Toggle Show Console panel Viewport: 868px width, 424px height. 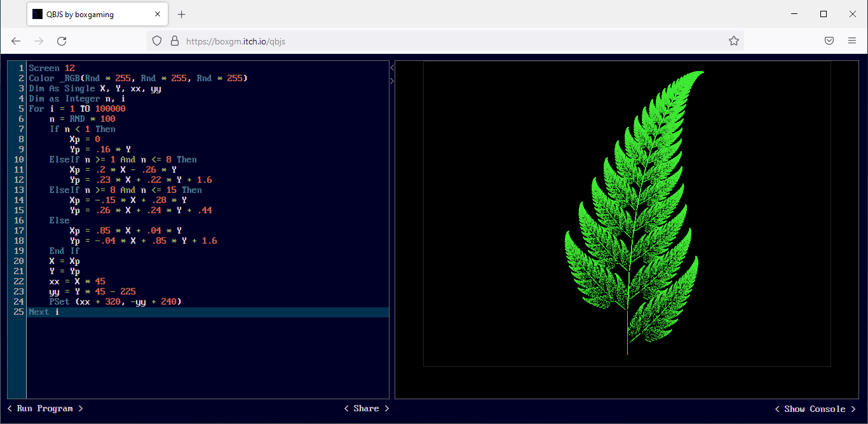click(815, 409)
